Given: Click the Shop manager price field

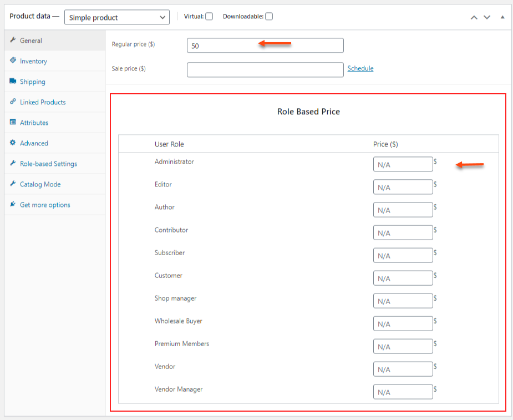Looking at the screenshot, I should click(403, 301).
